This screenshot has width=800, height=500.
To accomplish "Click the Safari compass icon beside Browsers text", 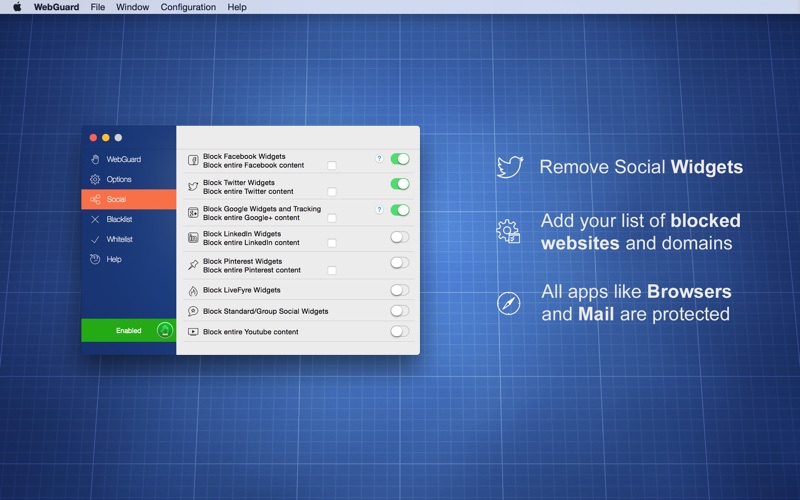I will tap(509, 303).
